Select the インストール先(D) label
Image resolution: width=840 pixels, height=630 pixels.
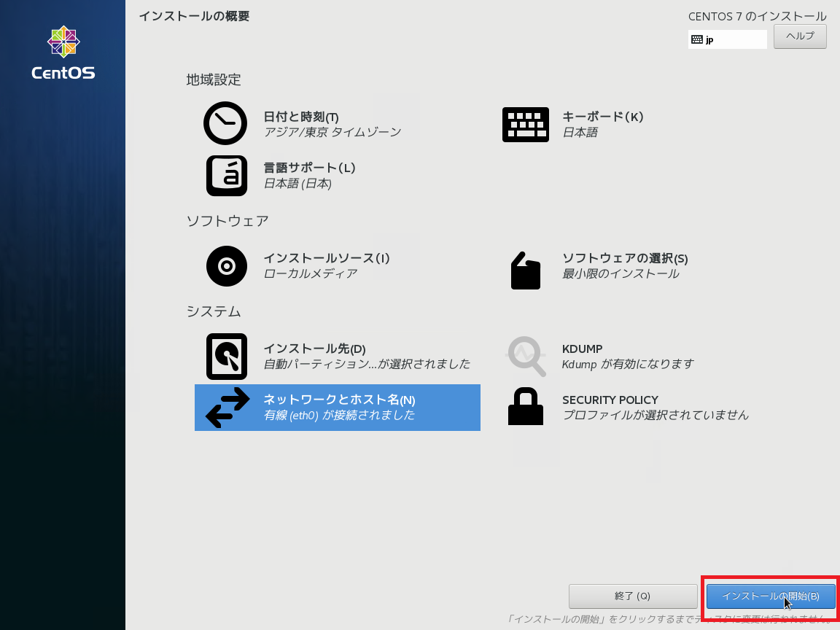point(314,349)
